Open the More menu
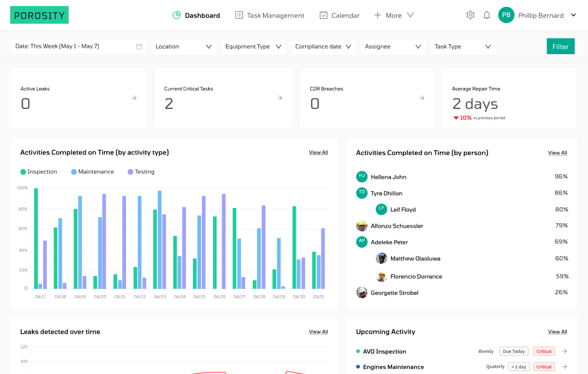This screenshot has width=588, height=374. pyautogui.click(x=394, y=15)
